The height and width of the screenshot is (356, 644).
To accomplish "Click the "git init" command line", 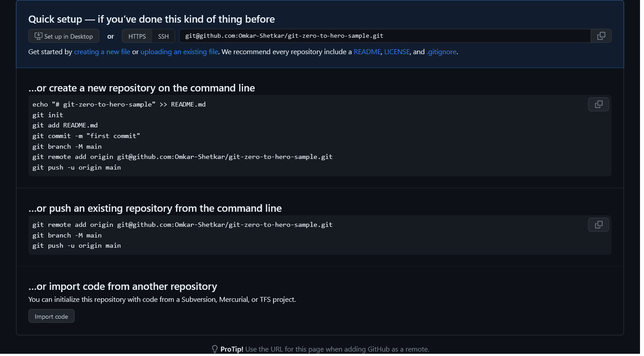I will (x=48, y=115).
